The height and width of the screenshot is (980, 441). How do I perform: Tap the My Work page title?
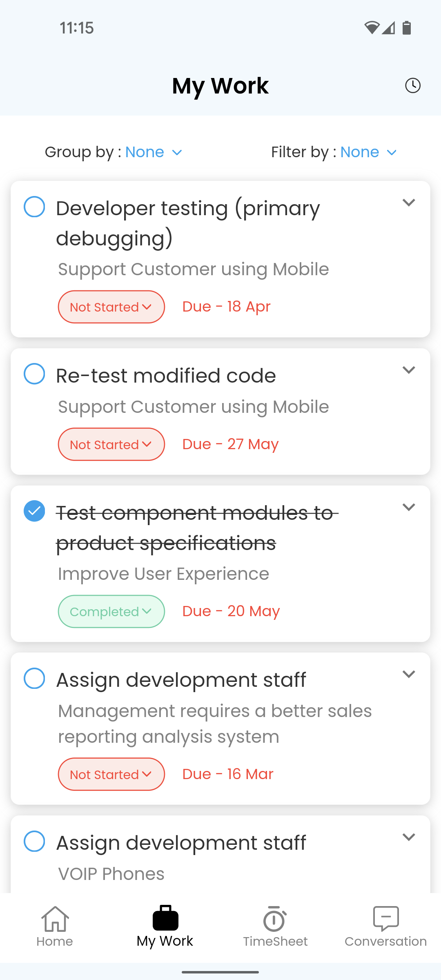coord(220,86)
